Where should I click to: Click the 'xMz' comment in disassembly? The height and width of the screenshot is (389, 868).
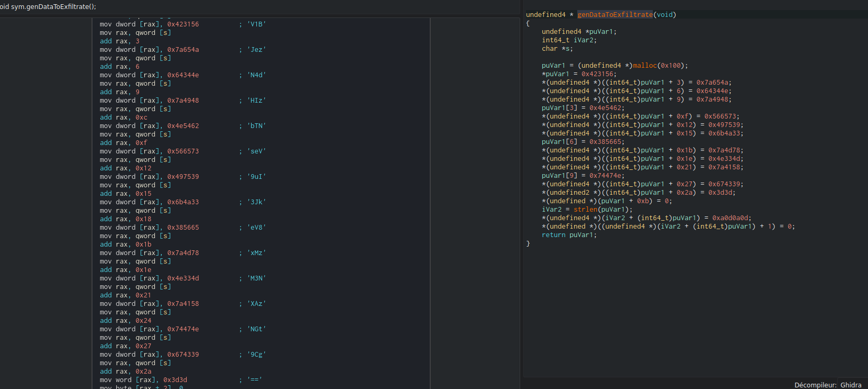(256, 253)
